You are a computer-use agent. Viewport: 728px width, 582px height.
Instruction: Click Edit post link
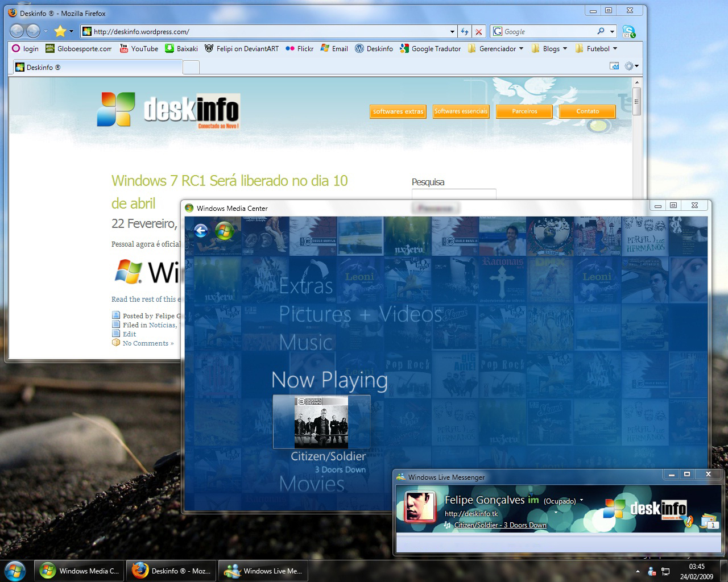(130, 334)
